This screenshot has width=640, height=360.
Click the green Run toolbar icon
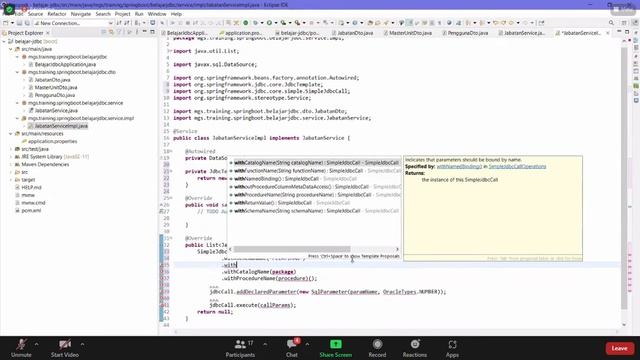(x=269, y=23)
